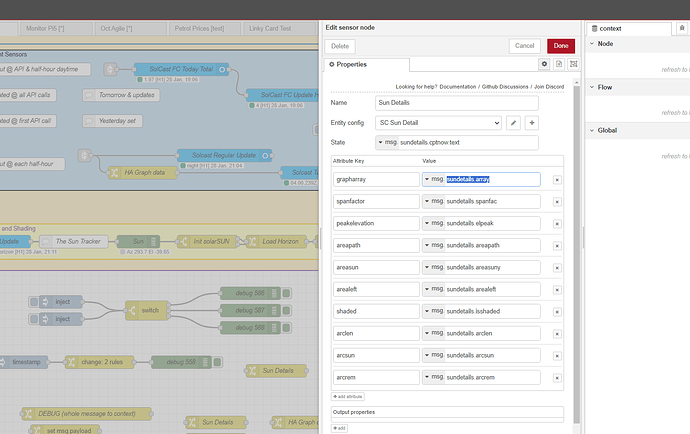This screenshot has height=434, width=690.
Task: Toggle debug 587 node enable button
Action: click(x=286, y=311)
